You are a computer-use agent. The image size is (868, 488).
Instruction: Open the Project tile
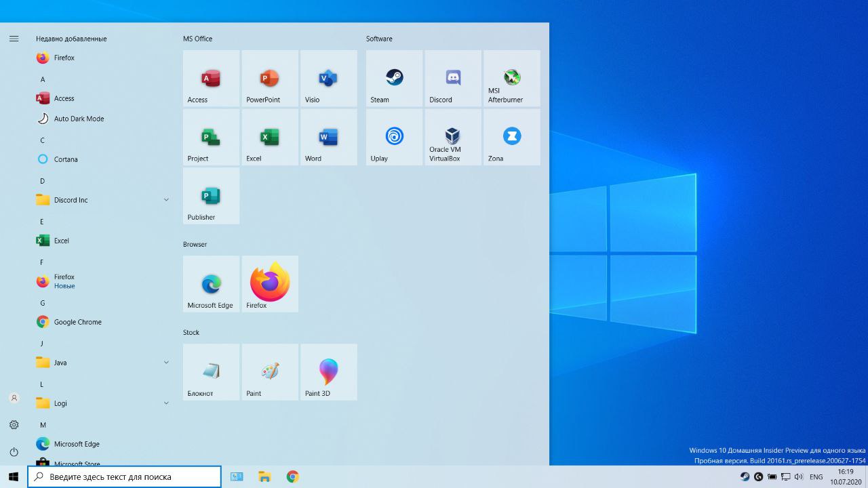(x=211, y=137)
